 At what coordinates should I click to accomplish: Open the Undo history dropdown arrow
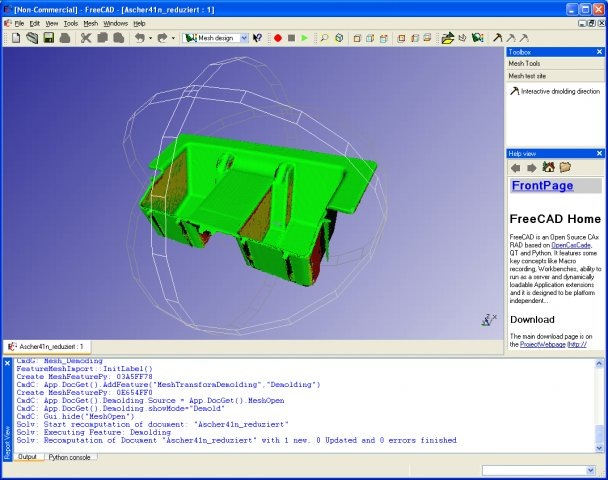tap(150, 38)
